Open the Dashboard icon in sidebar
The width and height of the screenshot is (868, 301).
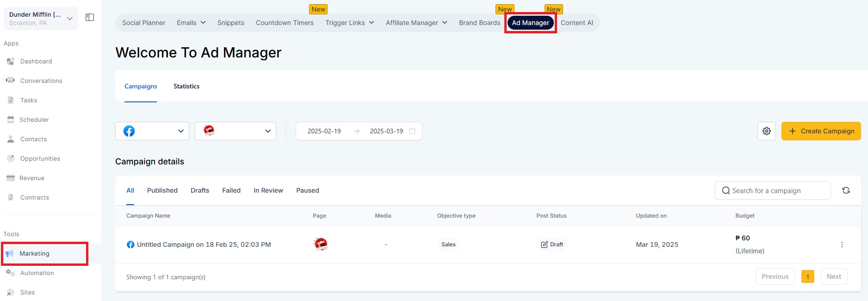[10, 61]
